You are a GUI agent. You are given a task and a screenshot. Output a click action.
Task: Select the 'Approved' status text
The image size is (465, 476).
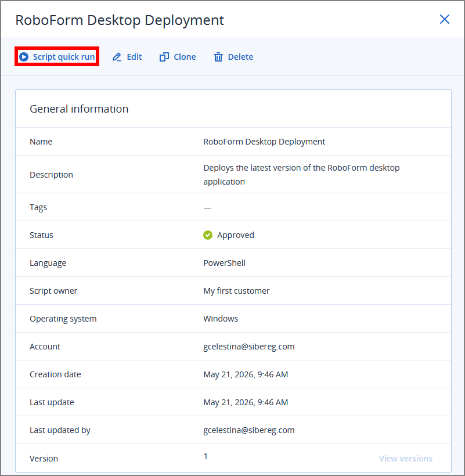(x=236, y=235)
